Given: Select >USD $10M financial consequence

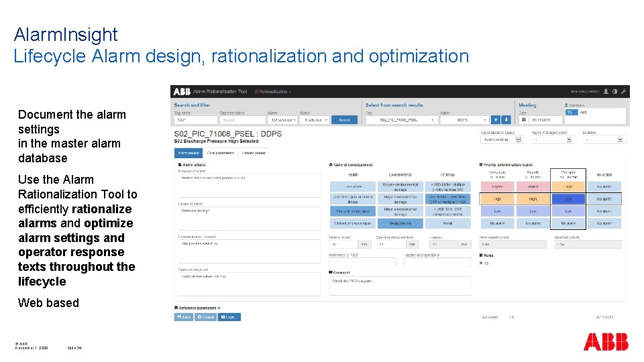Looking at the screenshot, I should [447, 187].
